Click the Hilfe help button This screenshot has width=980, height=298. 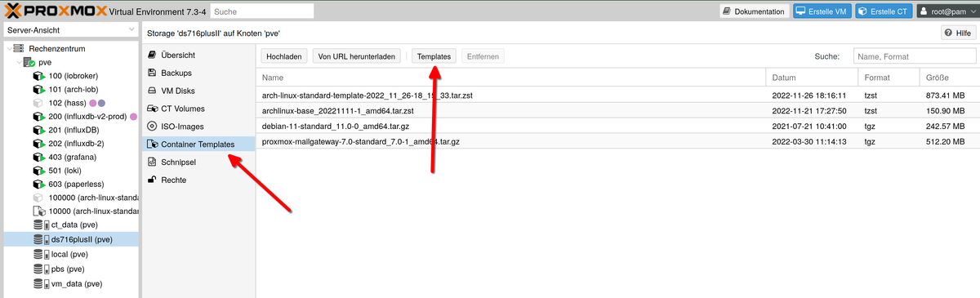coord(958,33)
